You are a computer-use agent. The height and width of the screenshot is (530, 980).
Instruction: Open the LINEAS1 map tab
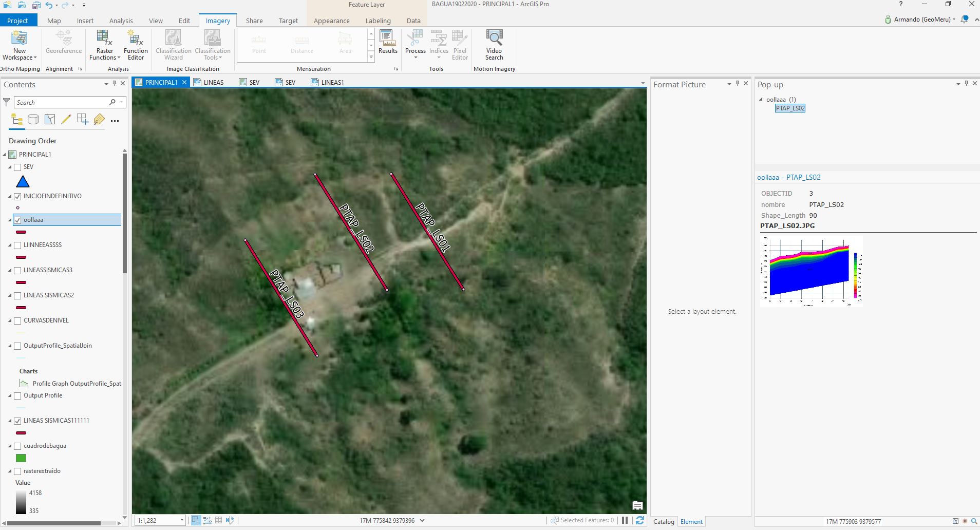click(x=333, y=82)
